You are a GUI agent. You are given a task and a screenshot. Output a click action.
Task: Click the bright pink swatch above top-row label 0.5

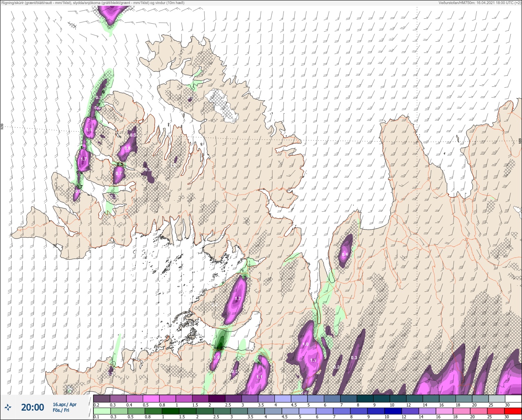coord(151,398)
